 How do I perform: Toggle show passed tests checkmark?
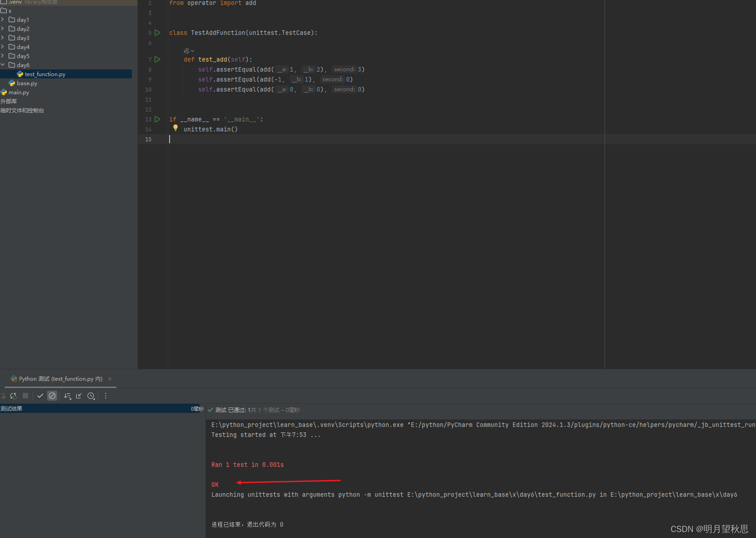(x=40, y=396)
